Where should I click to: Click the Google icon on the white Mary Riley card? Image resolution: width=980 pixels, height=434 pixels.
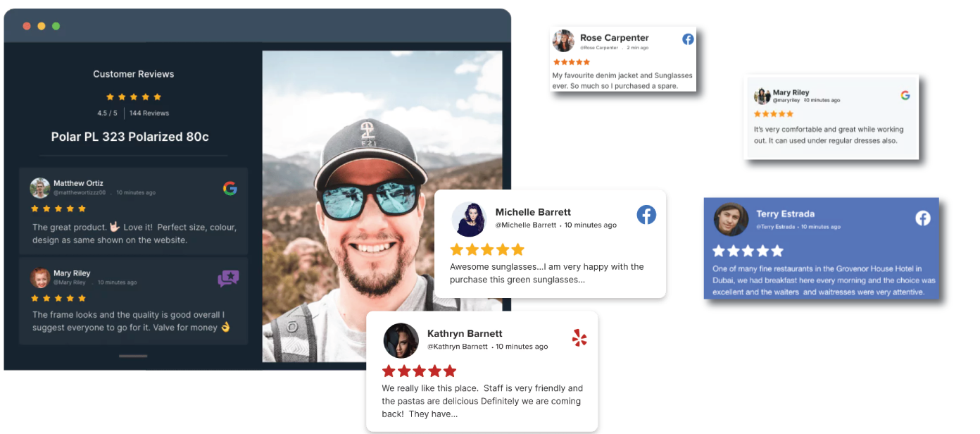click(x=905, y=95)
